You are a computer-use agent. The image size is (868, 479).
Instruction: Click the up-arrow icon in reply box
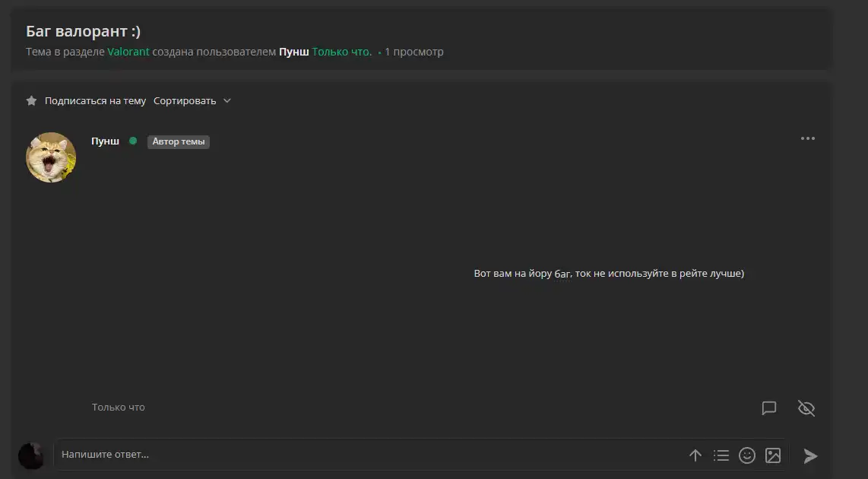tap(695, 455)
